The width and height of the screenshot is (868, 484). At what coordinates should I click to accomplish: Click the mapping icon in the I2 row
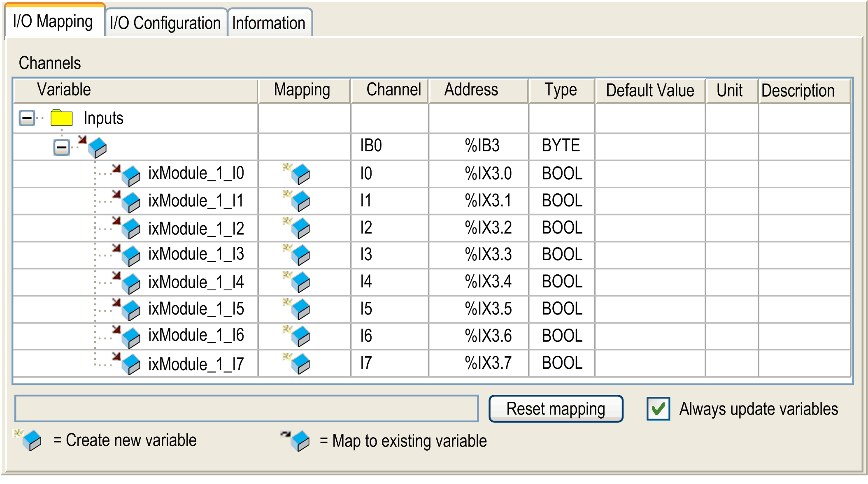(297, 227)
